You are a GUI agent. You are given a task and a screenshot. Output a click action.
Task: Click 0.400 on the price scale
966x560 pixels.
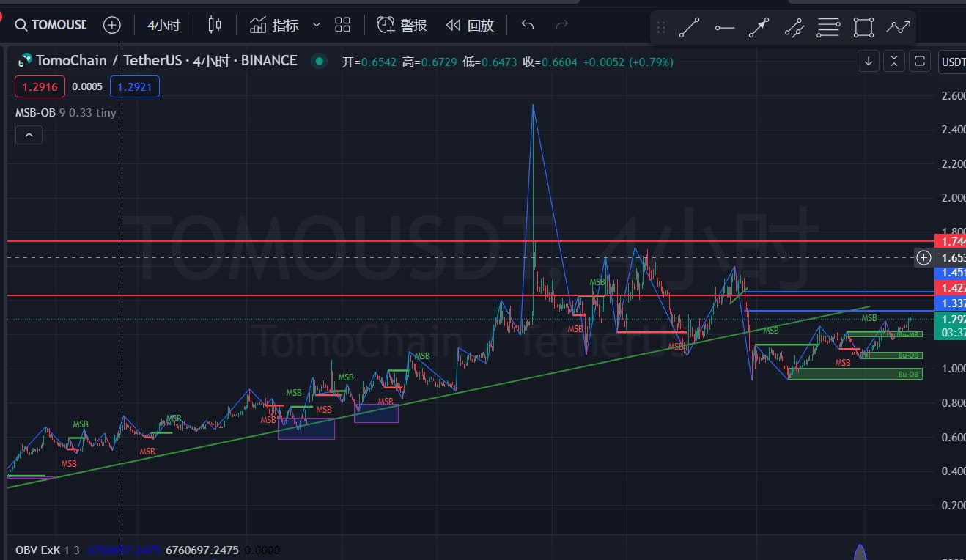[x=954, y=471]
